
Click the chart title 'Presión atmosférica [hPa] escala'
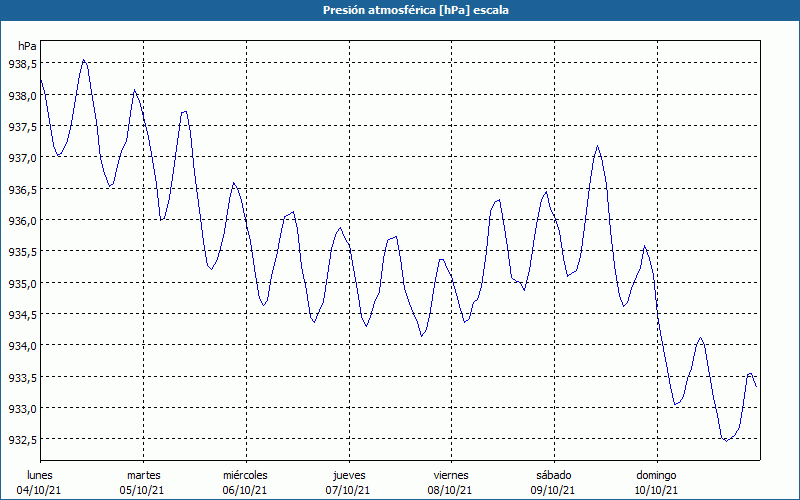point(416,10)
